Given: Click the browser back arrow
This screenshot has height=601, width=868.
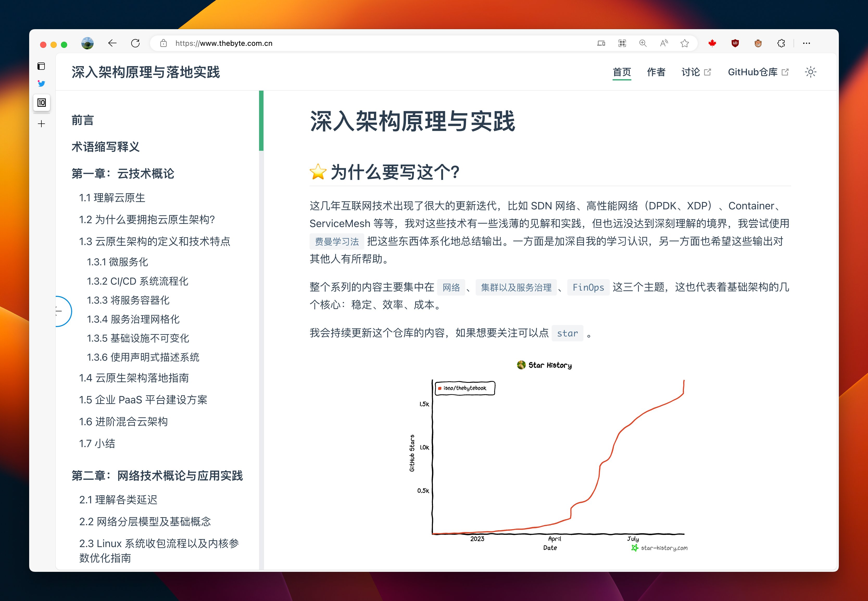Looking at the screenshot, I should [x=112, y=43].
